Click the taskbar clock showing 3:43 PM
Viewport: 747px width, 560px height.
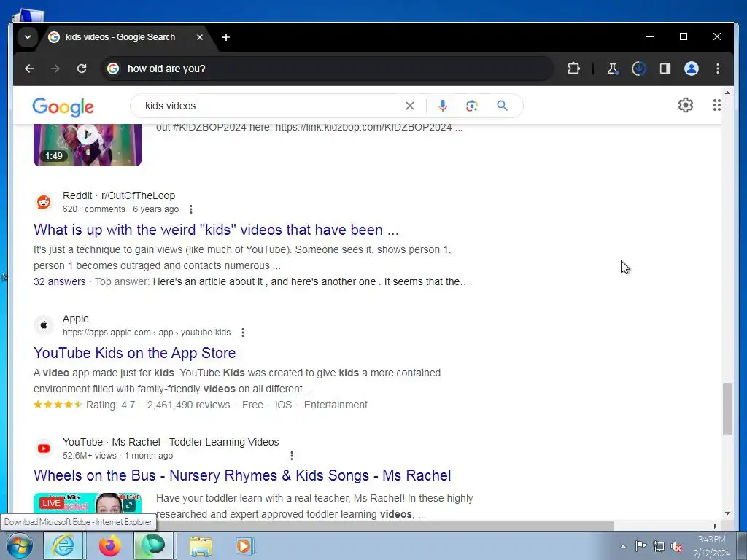click(712, 546)
